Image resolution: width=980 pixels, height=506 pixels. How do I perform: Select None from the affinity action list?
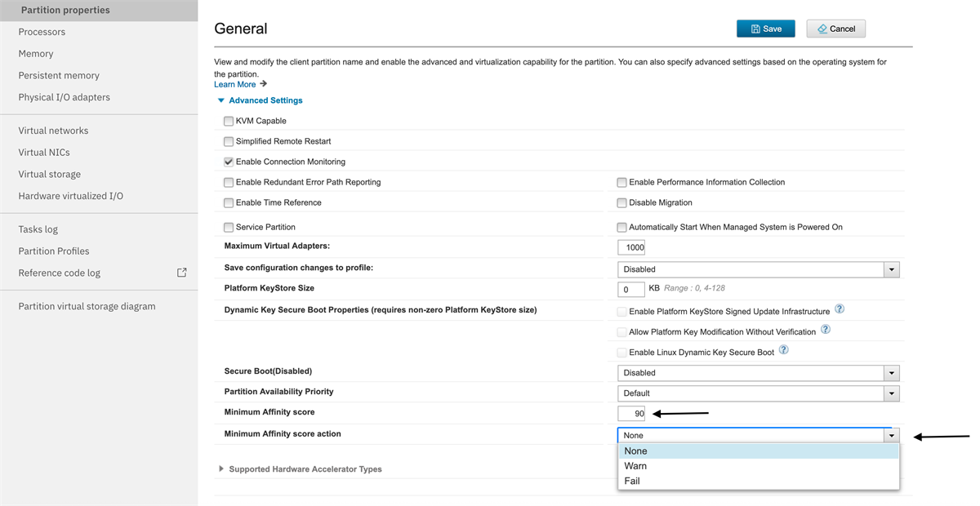coord(759,451)
